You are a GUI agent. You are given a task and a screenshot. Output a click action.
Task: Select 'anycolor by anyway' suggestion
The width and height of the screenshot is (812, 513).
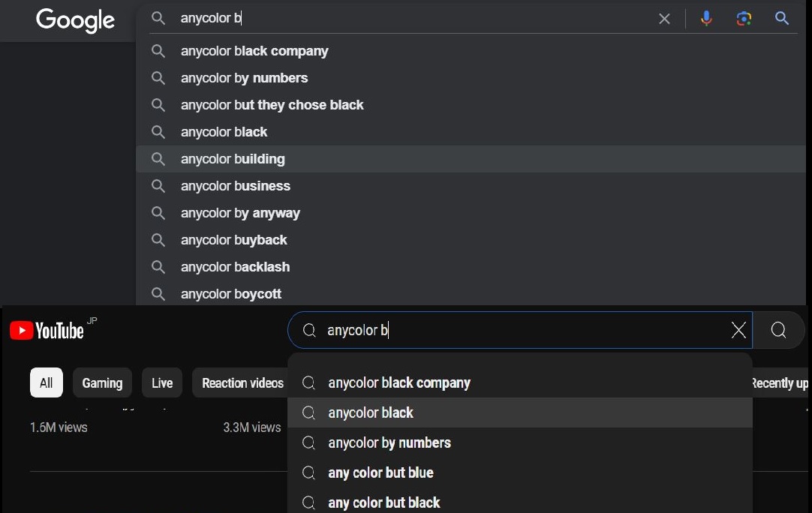pos(471,213)
